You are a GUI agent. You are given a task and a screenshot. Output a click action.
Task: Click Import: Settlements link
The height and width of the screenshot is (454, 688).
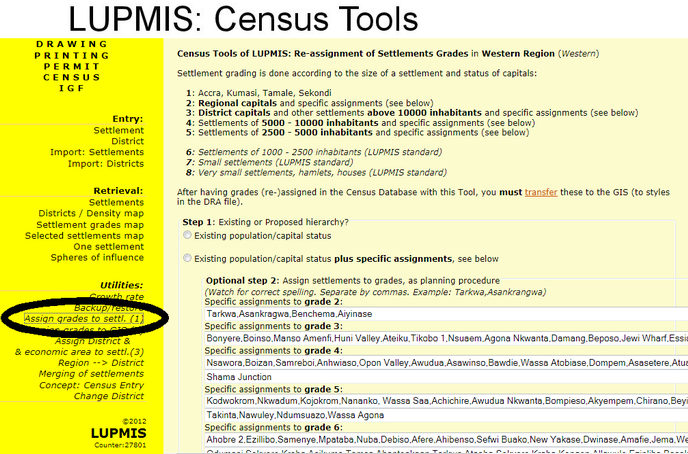[x=97, y=152]
